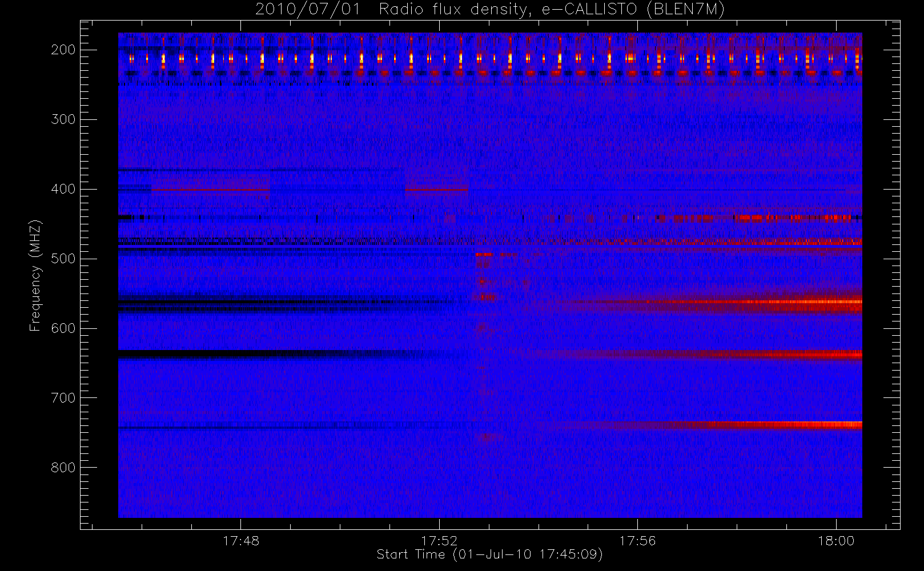
Task: Click the 'Start Time (01-Jul-10 17:45:09)' x-axis label
Action: pyautogui.click(x=490, y=554)
